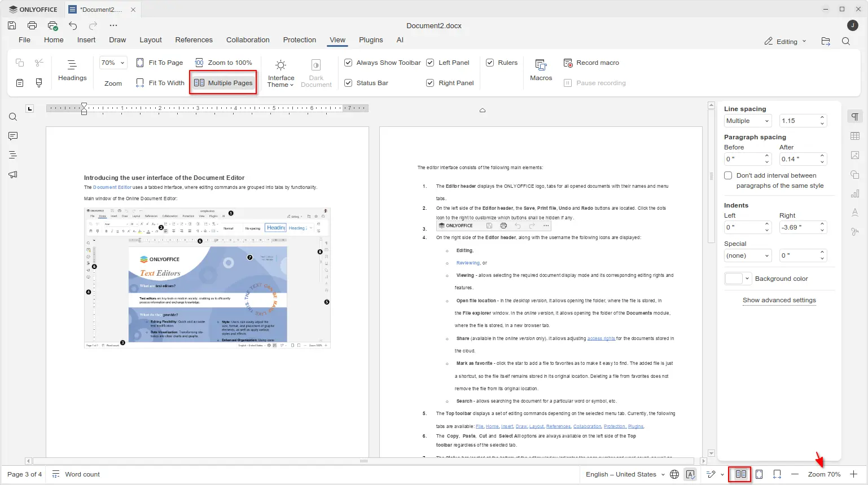868x485 pixels.
Task: Click Open file location folder icon
Action: pyautogui.click(x=826, y=41)
